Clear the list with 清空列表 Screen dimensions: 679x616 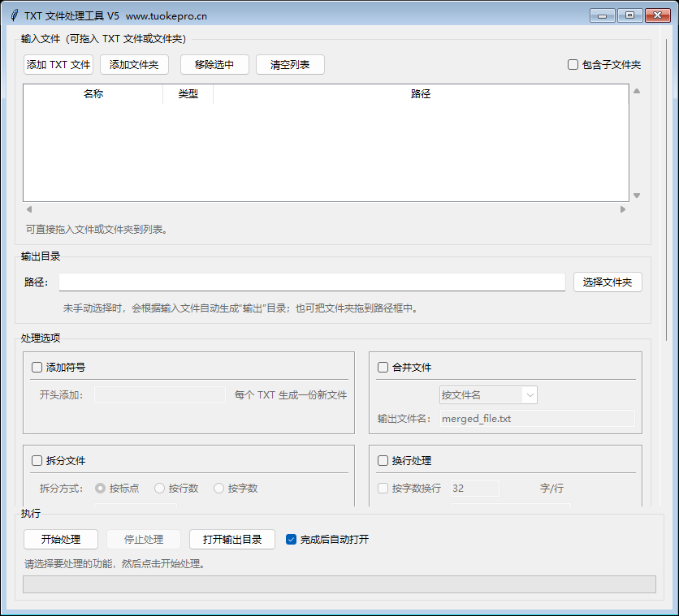pyautogui.click(x=290, y=64)
